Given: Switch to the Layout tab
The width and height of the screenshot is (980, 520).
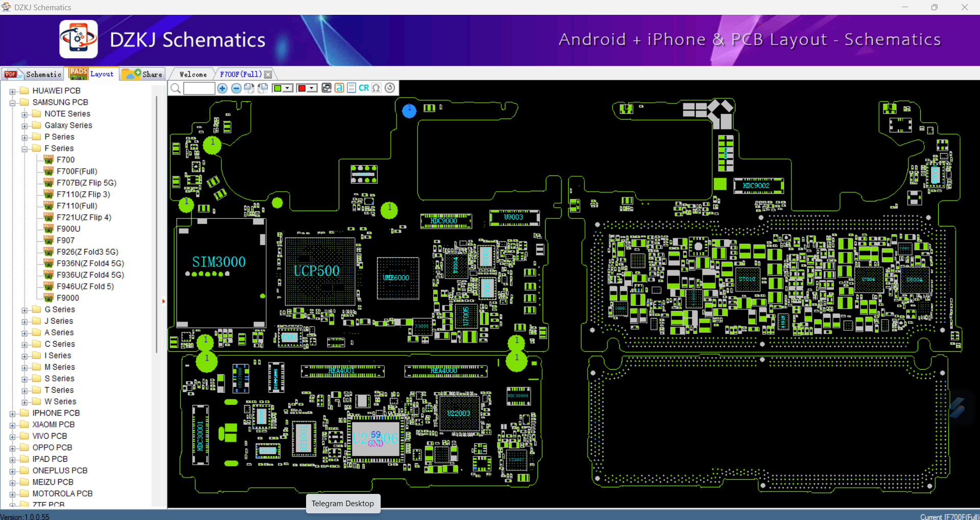Looking at the screenshot, I should pos(92,74).
